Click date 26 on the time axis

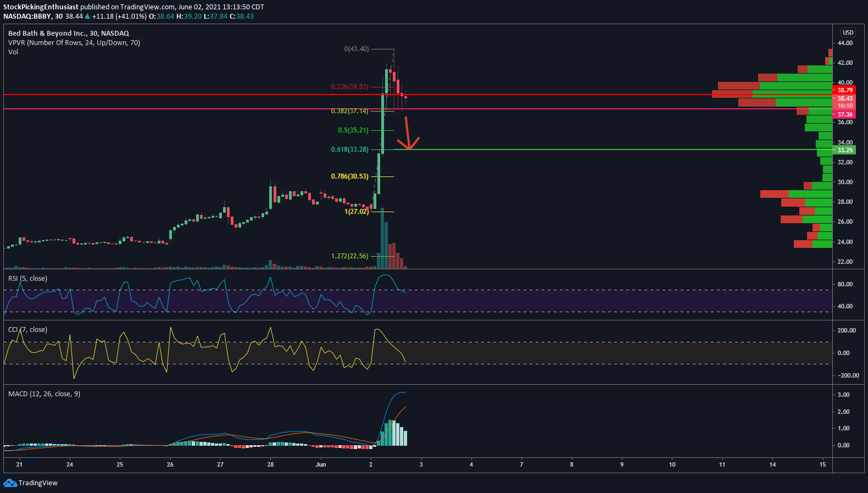coord(170,464)
